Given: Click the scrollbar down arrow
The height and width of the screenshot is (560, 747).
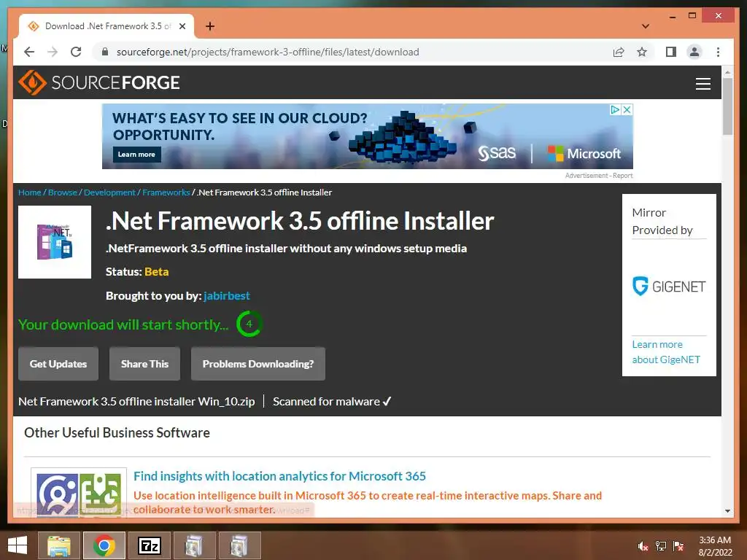Looking at the screenshot, I should click(x=727, y=511).
